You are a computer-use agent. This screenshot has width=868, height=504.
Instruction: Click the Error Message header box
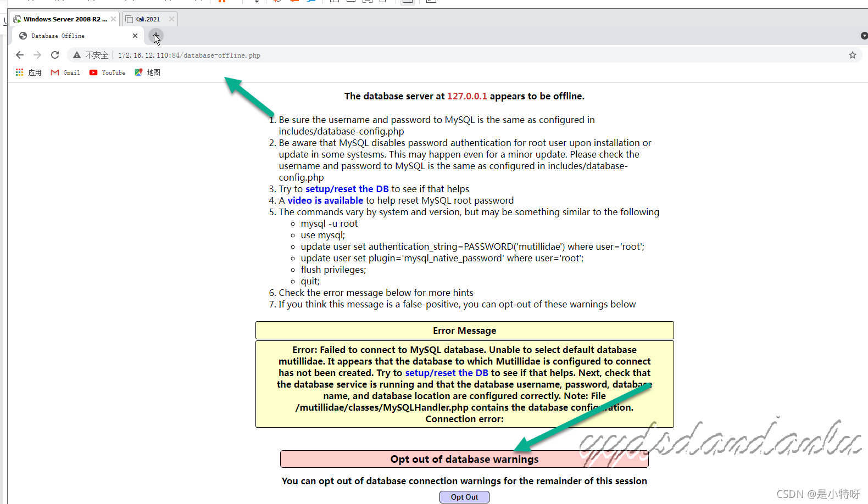(465, 331)
